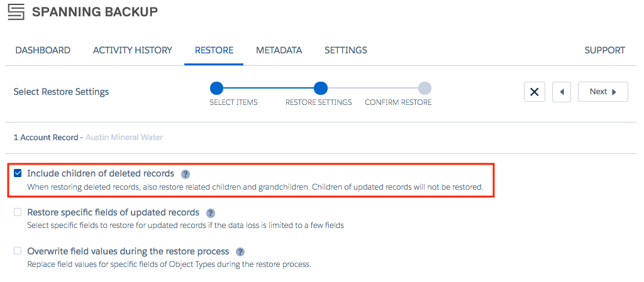This screenshot has width=644, height=282.
Task: Open the Activity History tab
Action: point(133,50)
